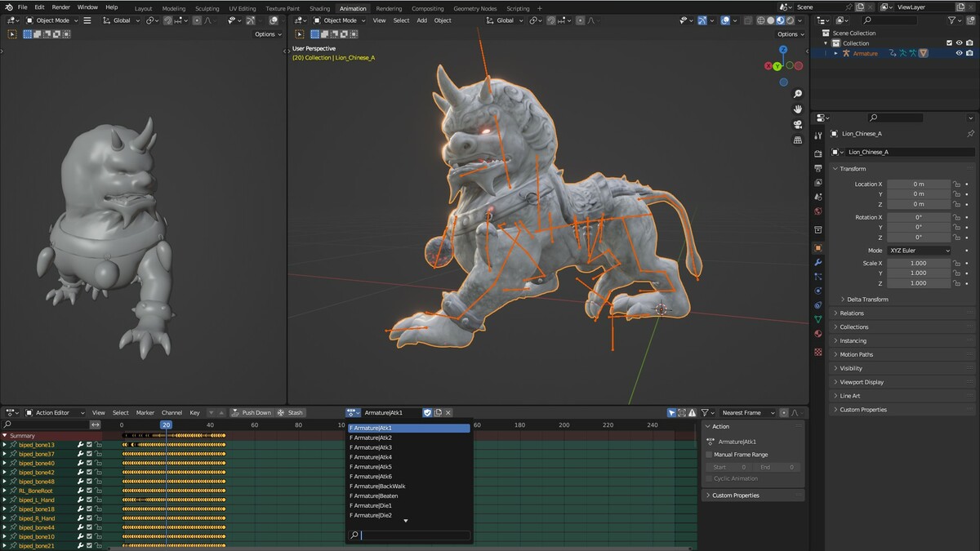The image size is (980, 551).
Task: Open the Modifiers wrench properties tab
Action: (818, 262)
